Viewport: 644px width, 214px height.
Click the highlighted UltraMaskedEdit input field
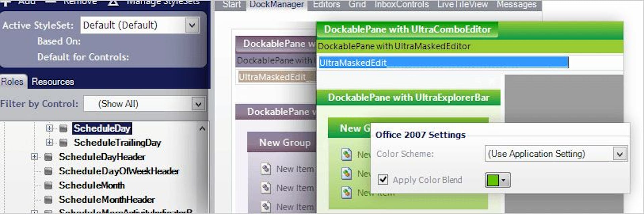443,62
